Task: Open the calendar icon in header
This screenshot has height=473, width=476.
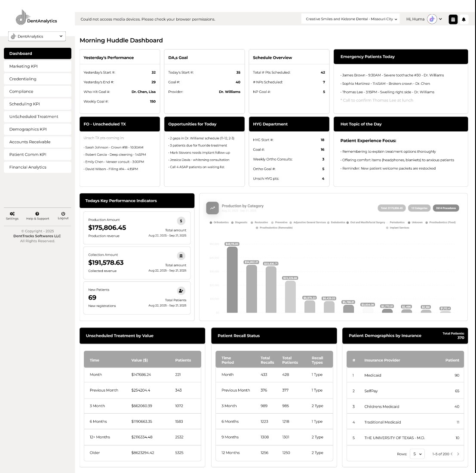Action: pyautogui.click(x=453, y=19)
